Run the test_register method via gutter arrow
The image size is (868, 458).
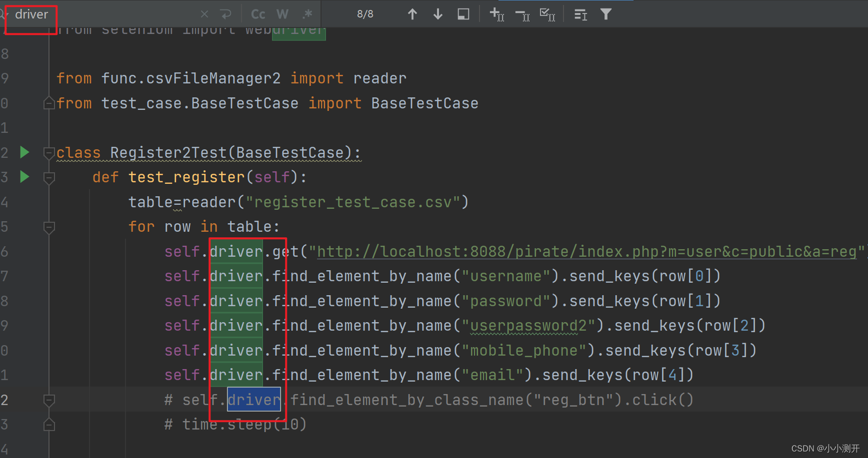pos(24,177)
